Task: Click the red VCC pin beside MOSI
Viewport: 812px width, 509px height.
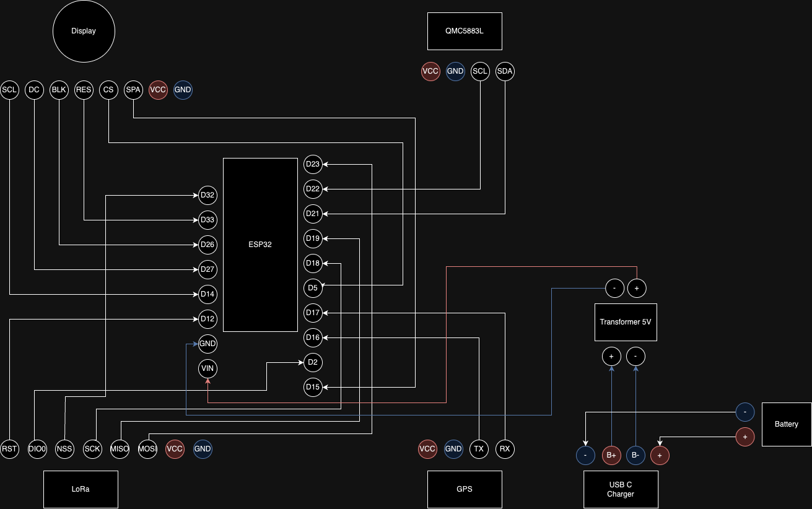Action: click(x=175, y=449)
